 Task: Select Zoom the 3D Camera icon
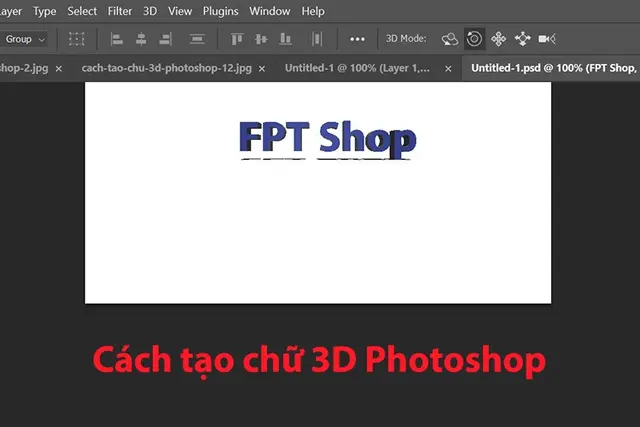(x=547, y=39)
